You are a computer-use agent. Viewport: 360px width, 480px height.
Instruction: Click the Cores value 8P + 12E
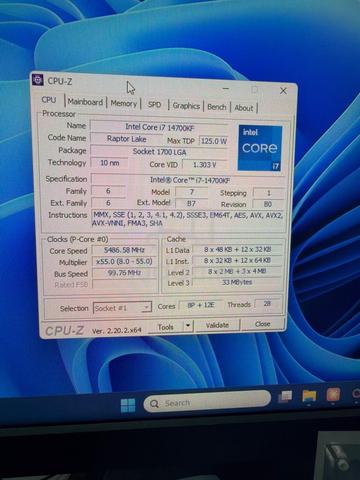tap(201, 305)
